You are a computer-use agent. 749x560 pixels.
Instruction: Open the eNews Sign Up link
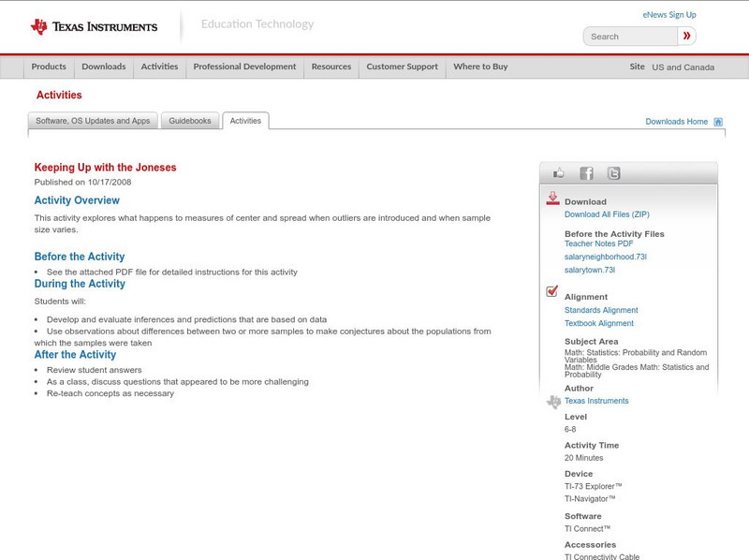point(668,15)
